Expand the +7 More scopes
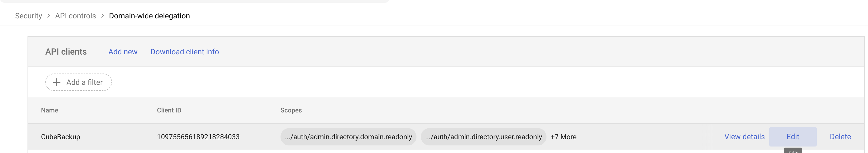 (563, 137)
